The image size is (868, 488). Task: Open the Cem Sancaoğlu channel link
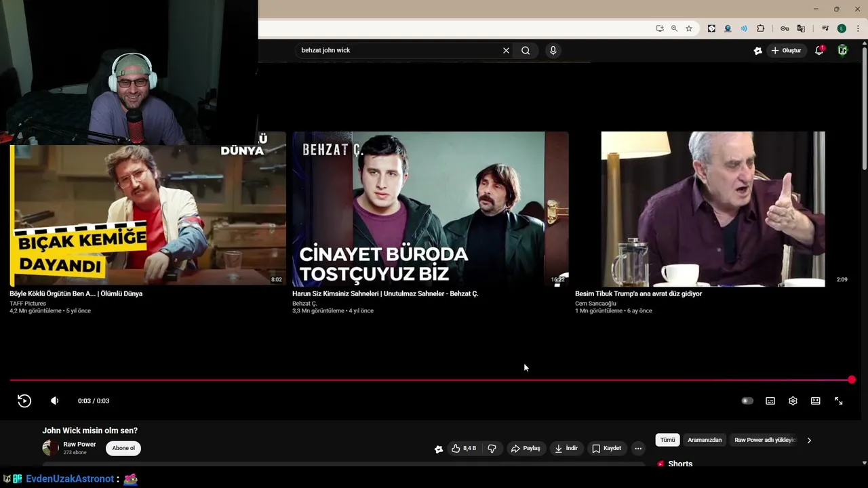[595, 303]
